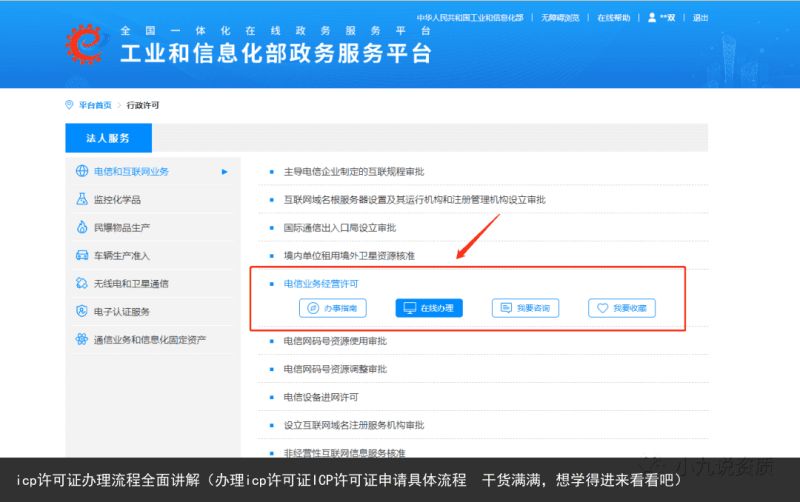
Task: Click the heart icon in 我要收藏 button
Action: coord(603,308)
